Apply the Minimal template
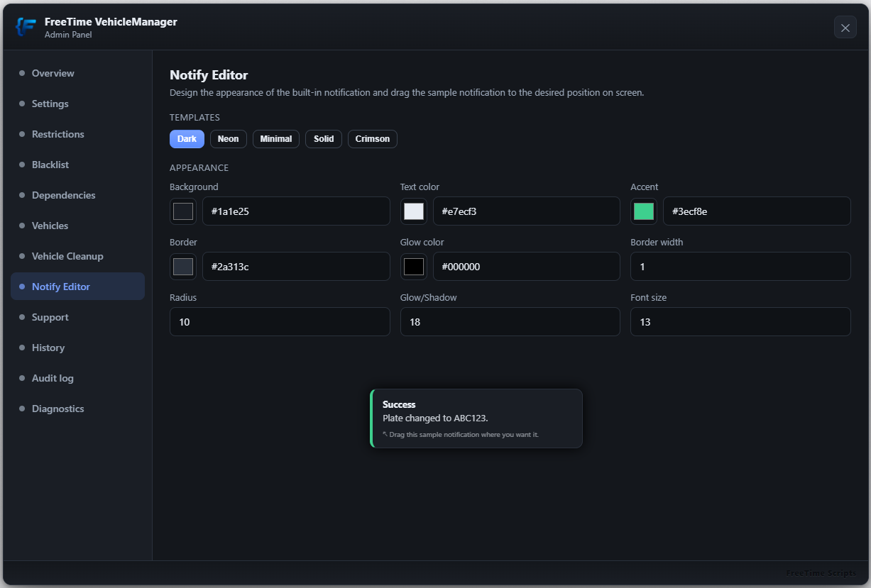 coord(276,139)
